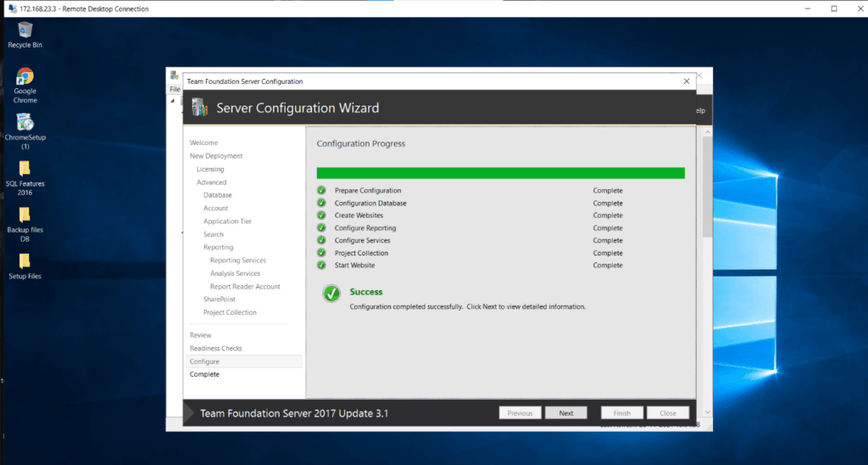Screen dimensions: 868x465
Task: Click the Previous button
Action: point(520,413)
